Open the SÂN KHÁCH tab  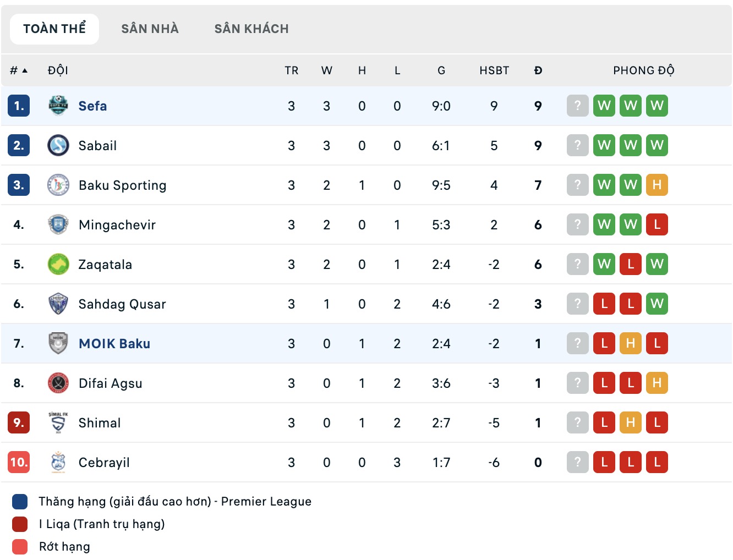coord(251,29)
